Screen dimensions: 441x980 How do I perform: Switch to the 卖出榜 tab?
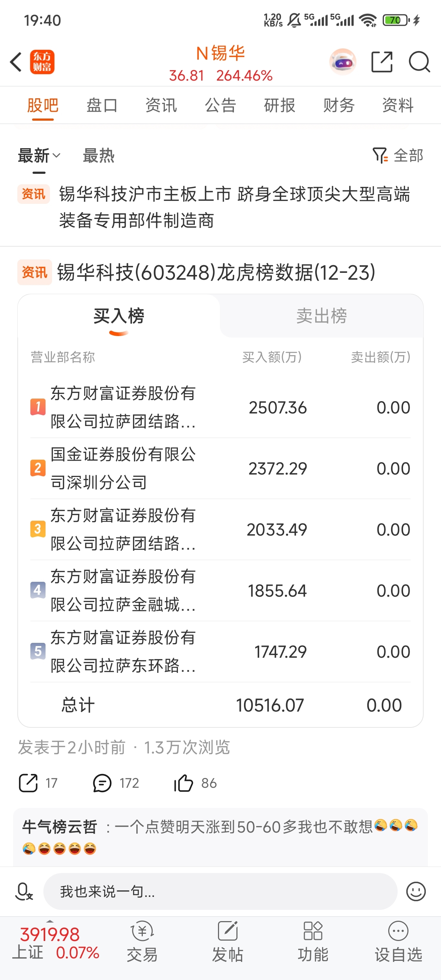[x=321, y=316]
